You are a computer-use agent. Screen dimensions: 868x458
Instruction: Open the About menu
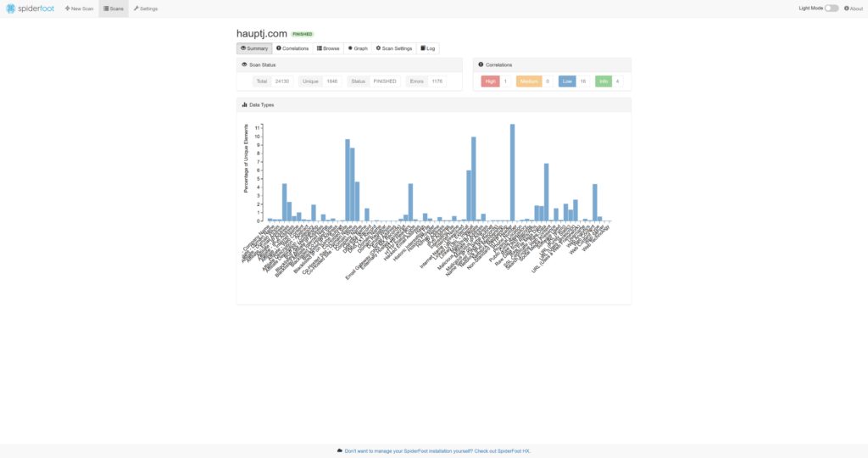point(853,8)
